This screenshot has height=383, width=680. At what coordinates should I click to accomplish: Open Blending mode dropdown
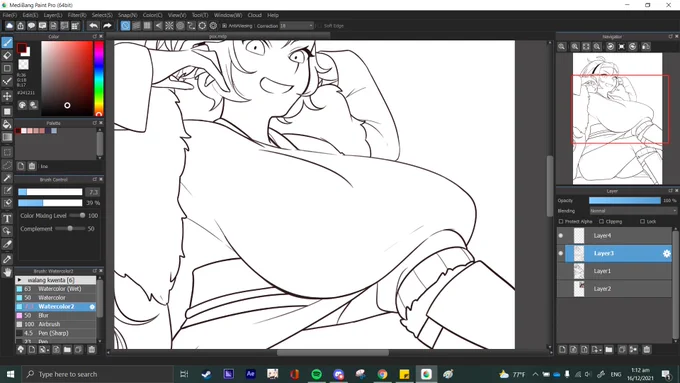point(633,211)
